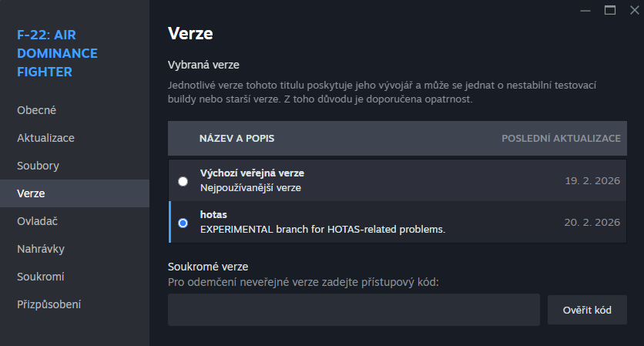Click the EXPERIMENTAL branch description text

tap(323, 229)
